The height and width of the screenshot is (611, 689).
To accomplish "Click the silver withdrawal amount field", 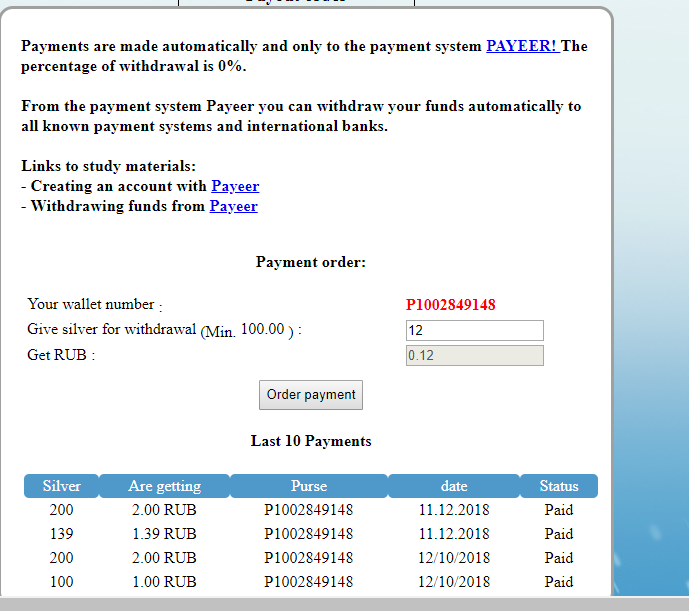I will click(x=475, y=330).
